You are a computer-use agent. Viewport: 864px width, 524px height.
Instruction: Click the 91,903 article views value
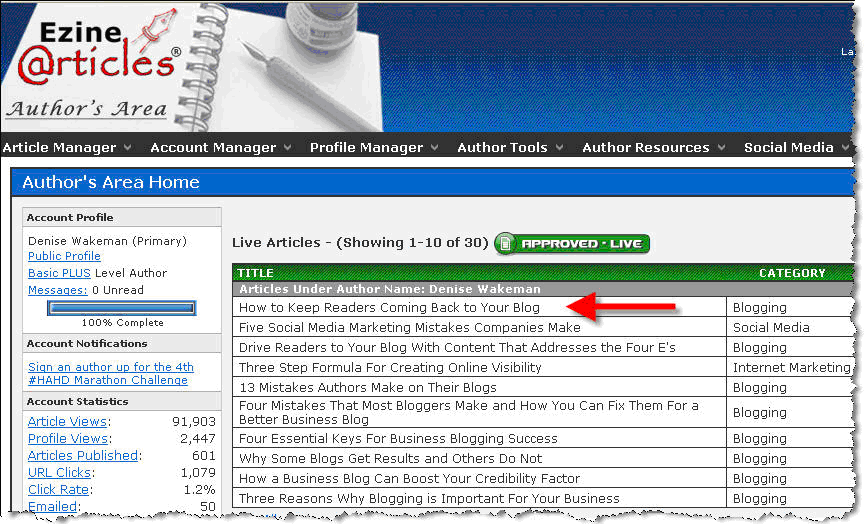pos(193,422)
